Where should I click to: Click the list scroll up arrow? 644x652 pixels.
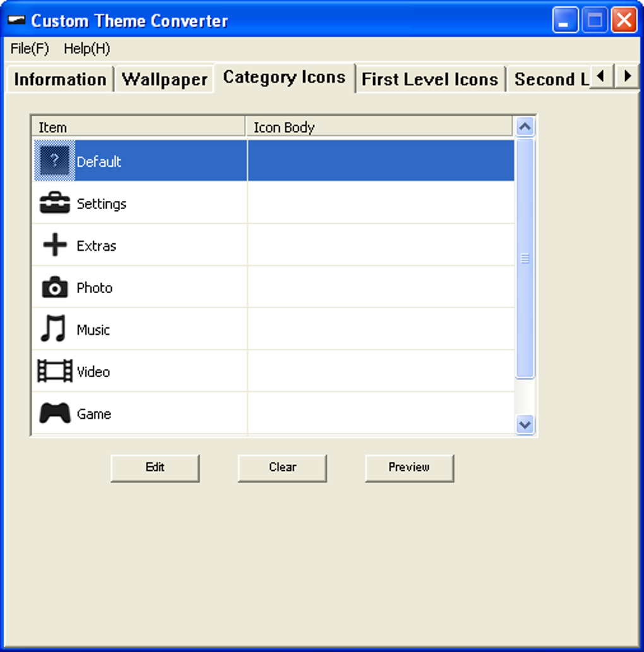pyautogui.click(x=525, y=127)
